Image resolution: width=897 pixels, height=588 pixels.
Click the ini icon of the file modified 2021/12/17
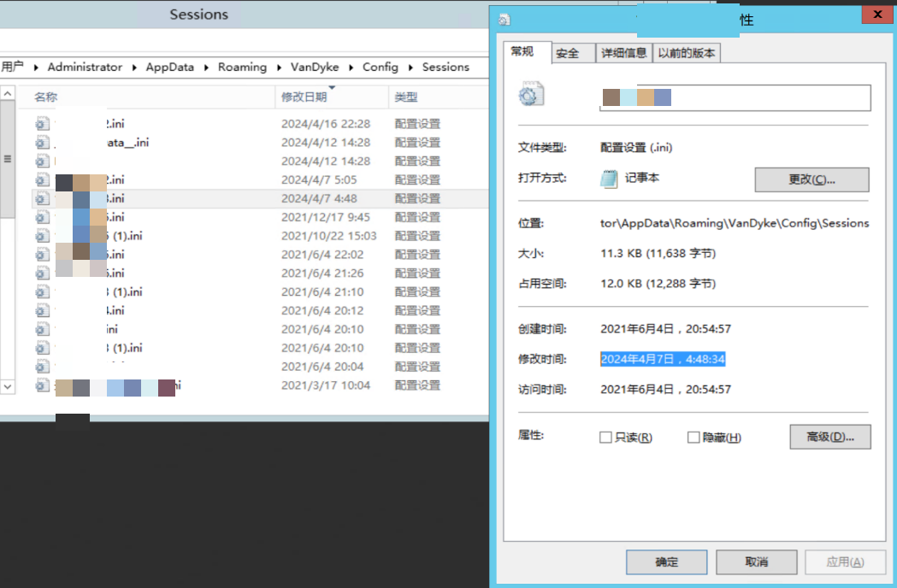coord(43,217)
